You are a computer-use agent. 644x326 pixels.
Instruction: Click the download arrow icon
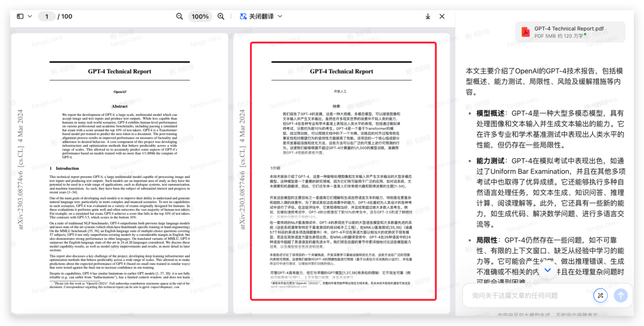[x=428, y=16]
